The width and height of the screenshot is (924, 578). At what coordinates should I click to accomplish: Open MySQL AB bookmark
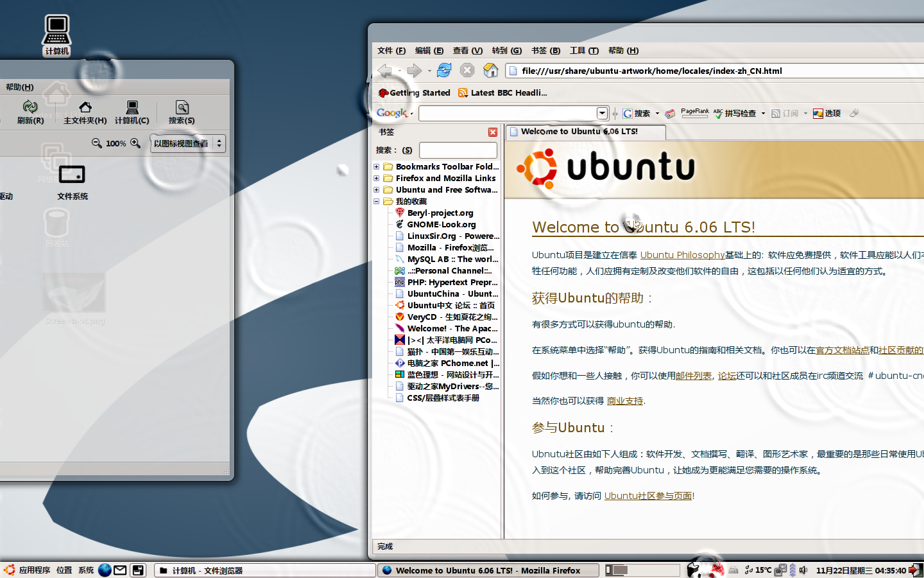coord(447,259)
